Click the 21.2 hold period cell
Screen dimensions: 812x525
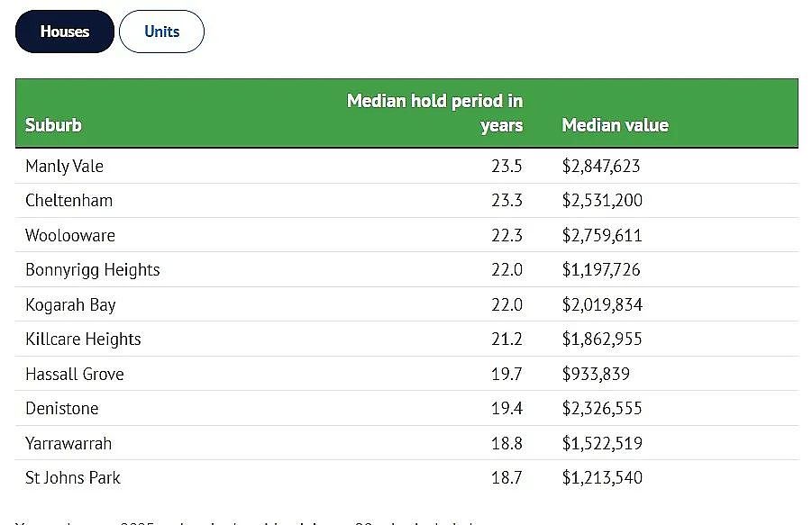(507, 339)
